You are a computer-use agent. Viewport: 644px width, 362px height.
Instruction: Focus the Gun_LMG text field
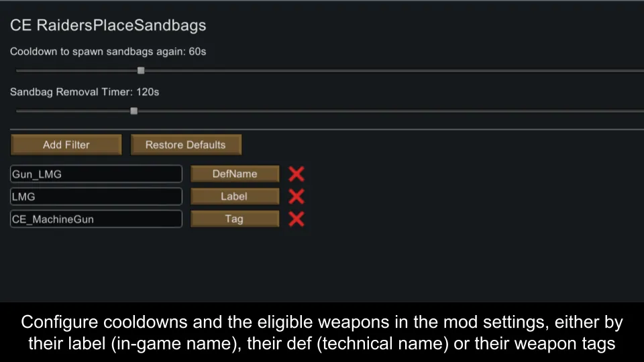tap(96, 174)
